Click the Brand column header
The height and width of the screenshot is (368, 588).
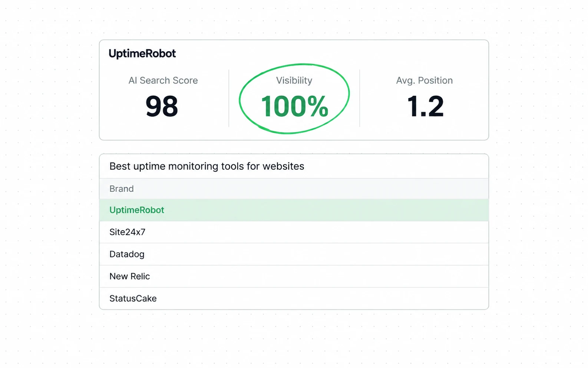pos(294,189)
